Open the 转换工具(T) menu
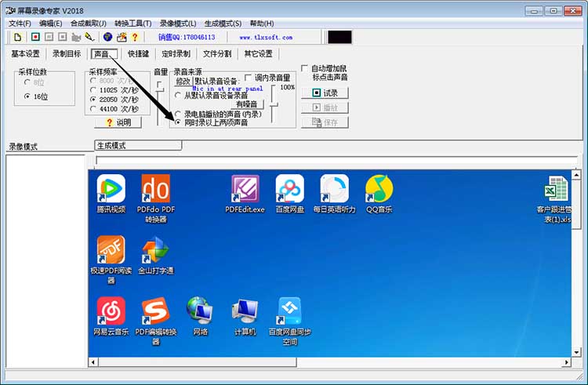The height and width of the screenshot is (385, 588). [132, 24]
